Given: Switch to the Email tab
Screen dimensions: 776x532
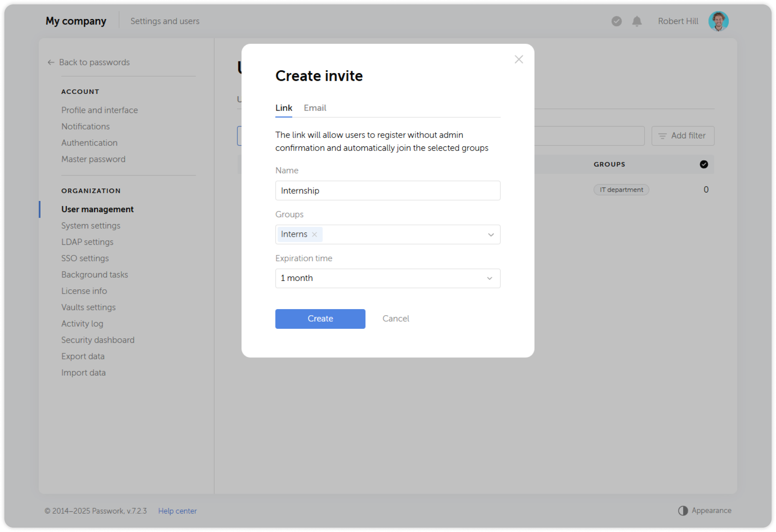Looking at the screenshot, I should (x=315, y=108).
